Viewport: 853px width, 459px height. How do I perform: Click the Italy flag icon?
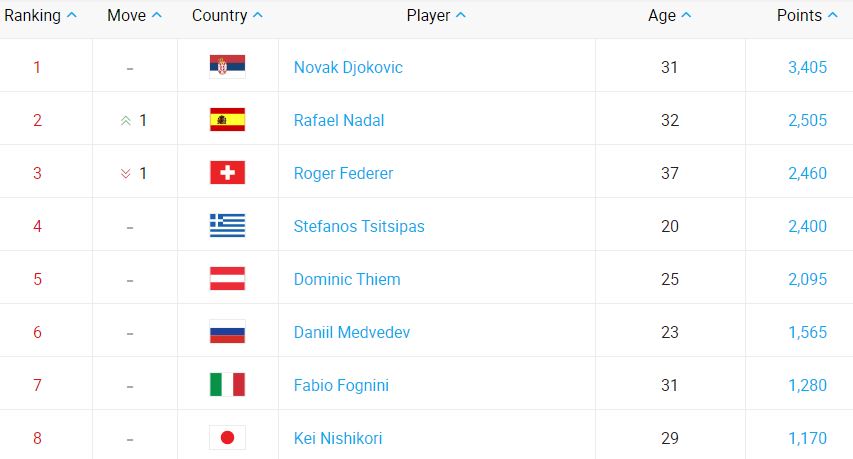coord(227,385)
